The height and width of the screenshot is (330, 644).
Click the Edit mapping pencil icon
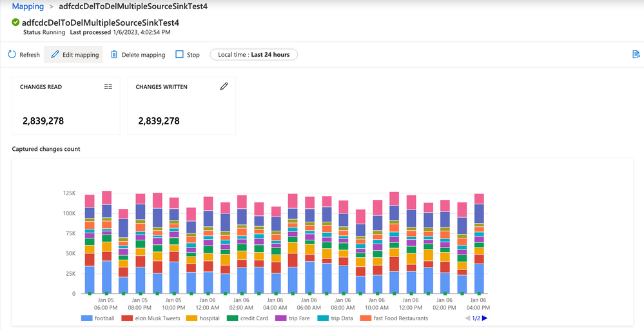click(x=55, y=54)
